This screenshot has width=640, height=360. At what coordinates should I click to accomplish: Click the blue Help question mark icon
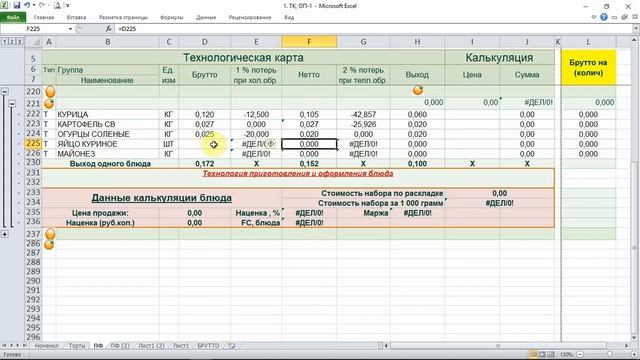click(604, 17)
